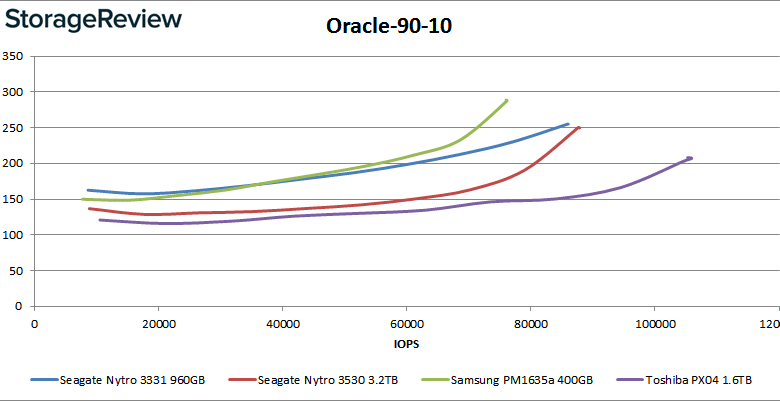Click the red curve's end point

pyautogui.click(x=579, y=128)
